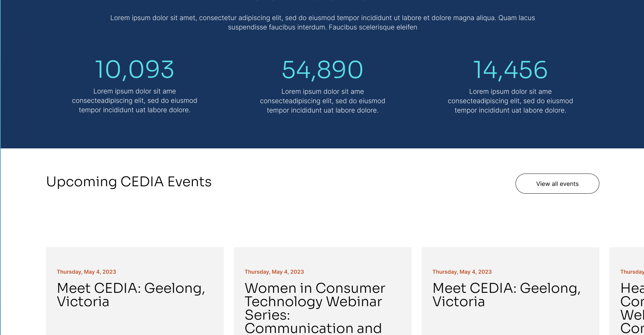Open the first Meet CEDIA: Geelong event title
Viewport: 644px width, 335px height.
coord(131,295)
